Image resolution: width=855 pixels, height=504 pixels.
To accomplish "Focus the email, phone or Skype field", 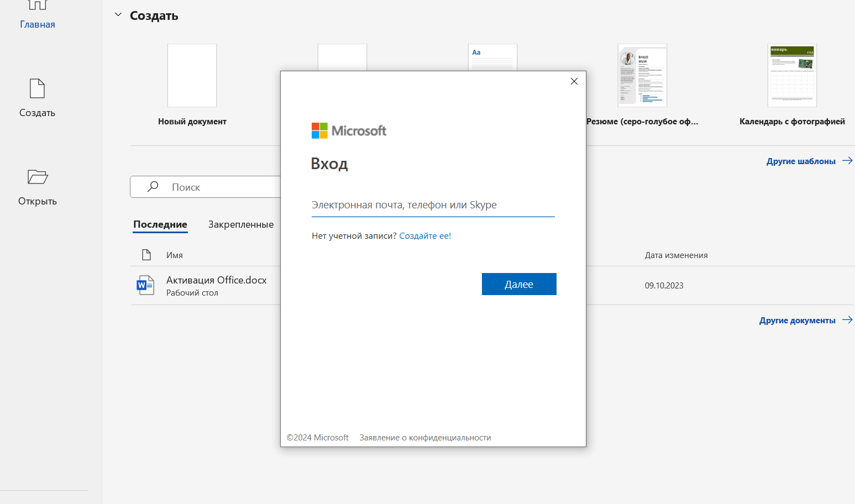I will coord(433,205).
